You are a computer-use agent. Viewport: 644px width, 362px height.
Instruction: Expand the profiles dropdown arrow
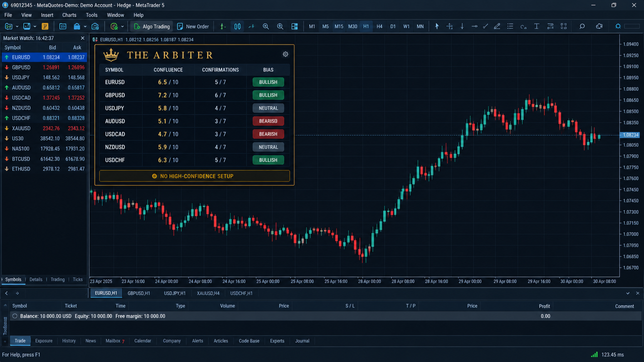(x=35, y=27)
